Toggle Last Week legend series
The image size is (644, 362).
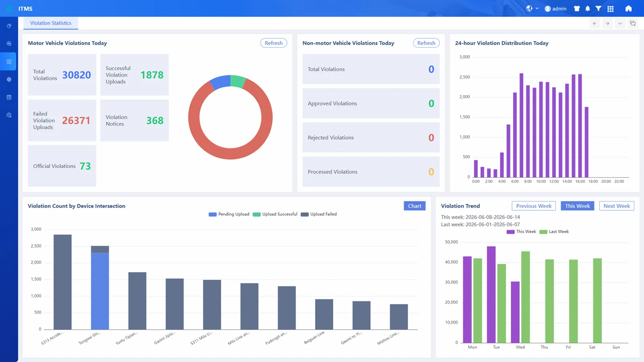coord(554,232)
